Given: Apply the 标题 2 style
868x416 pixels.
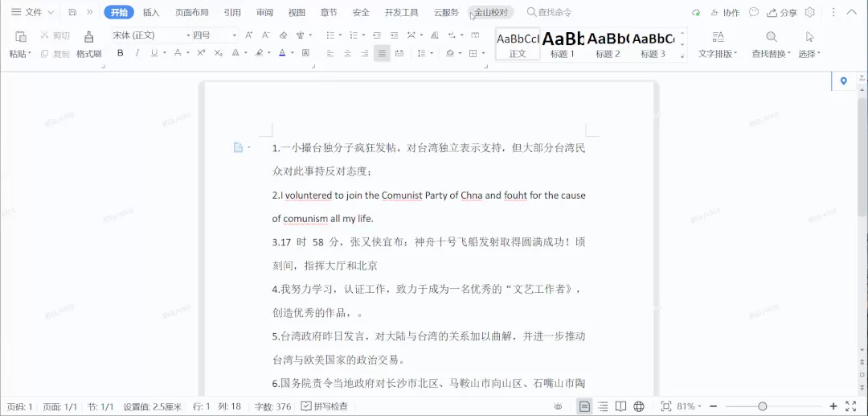Looking at the screenshot, I should [608, 44].
